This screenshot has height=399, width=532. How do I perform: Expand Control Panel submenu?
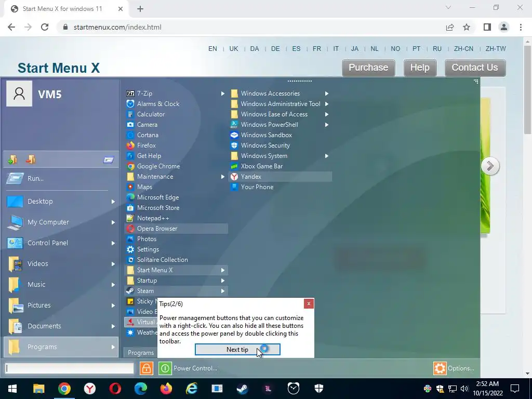(61, 243)
